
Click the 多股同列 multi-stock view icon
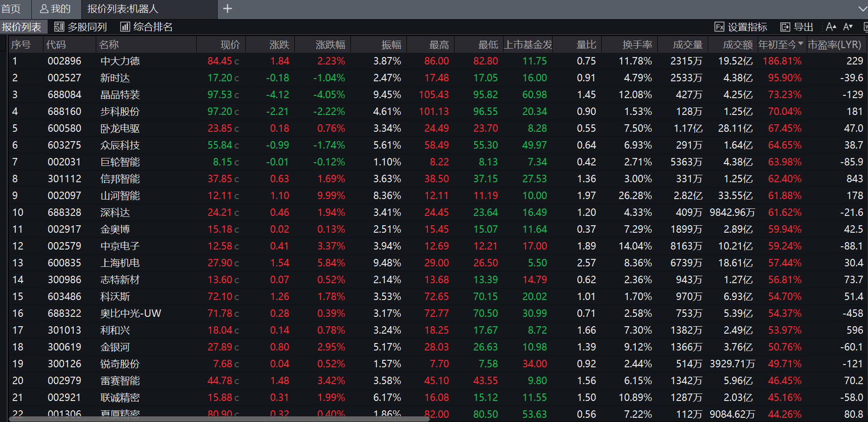[x=59, y=27]
